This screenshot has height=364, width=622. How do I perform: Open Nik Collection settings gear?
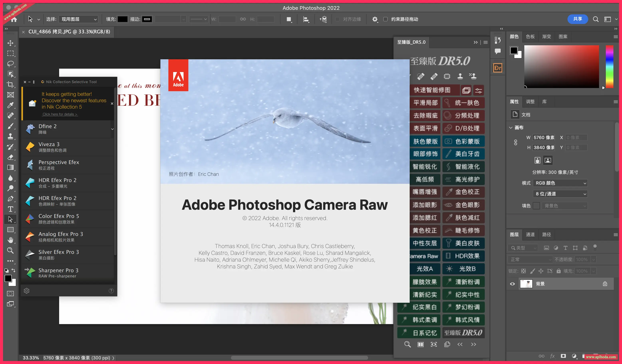tap(27, 291)
